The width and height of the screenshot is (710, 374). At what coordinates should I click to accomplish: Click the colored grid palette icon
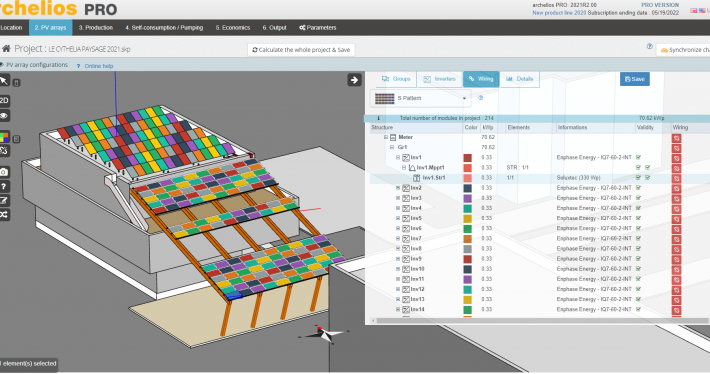pos(4,137)
